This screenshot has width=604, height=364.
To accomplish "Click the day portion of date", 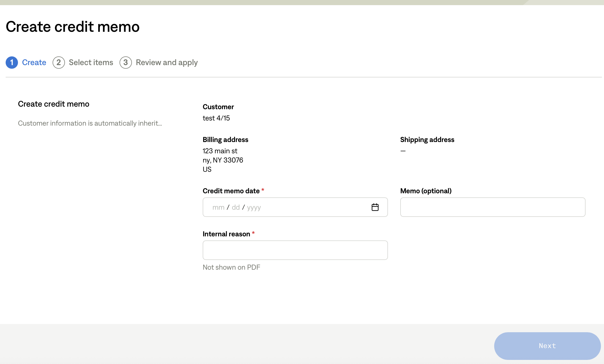I will 236,207.
